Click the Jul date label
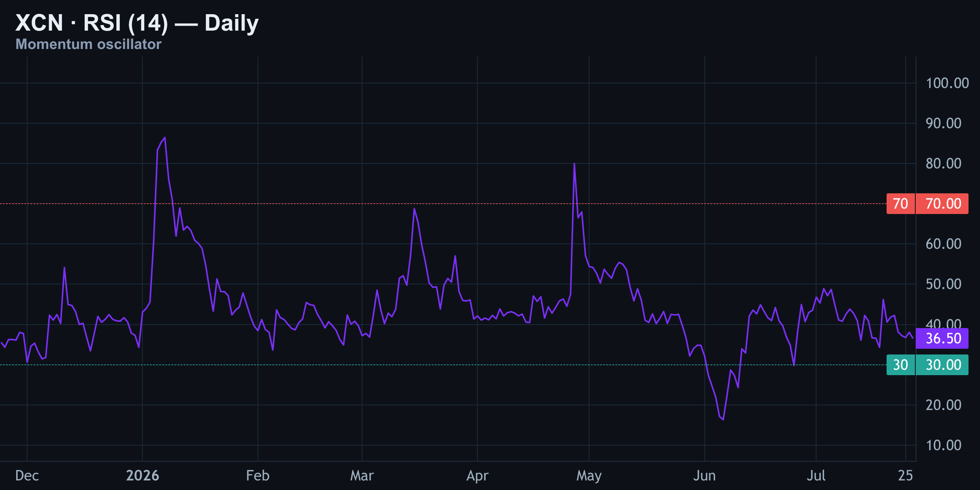Screen dimensions: 980x490 (x=816, y=475)
